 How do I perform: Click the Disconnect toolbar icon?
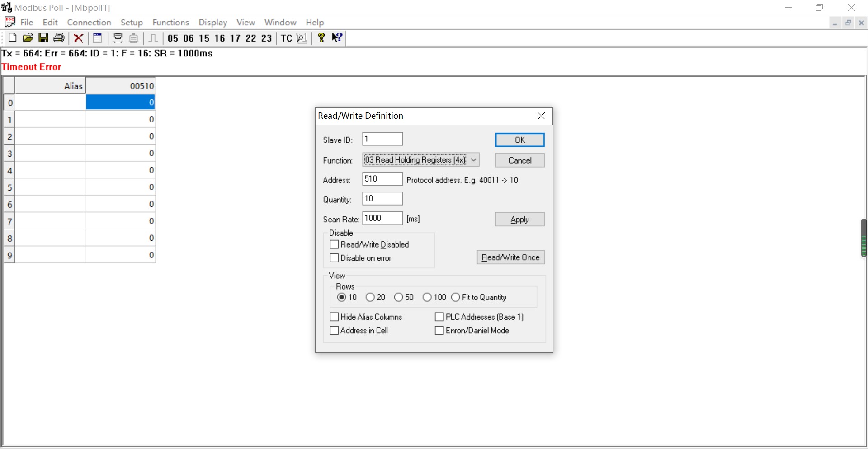coord(133,38)
